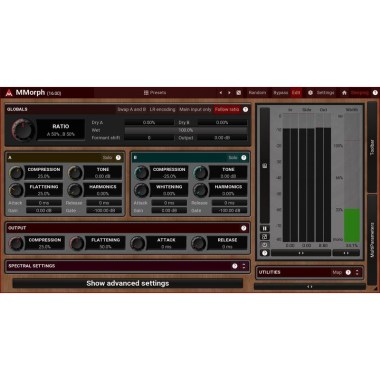Expand the Spectral Settings panel

tap(244, 266)
